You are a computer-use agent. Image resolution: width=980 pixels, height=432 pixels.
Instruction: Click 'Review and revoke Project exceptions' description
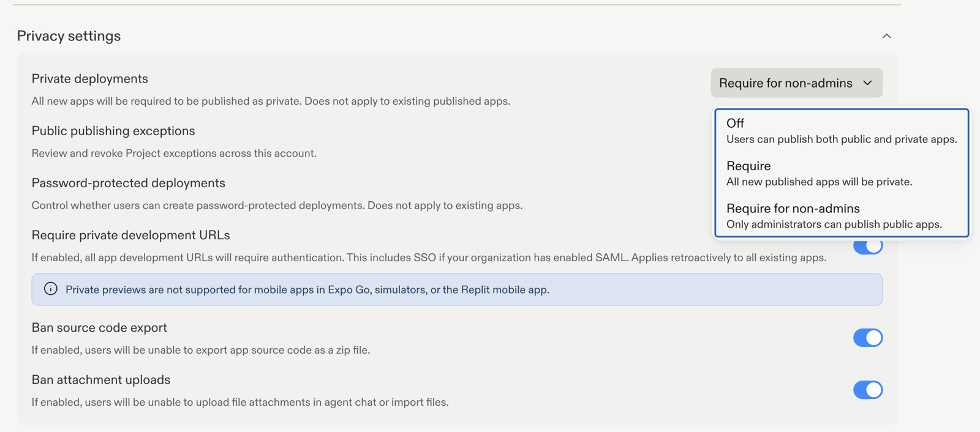click(x=174, y=153)
